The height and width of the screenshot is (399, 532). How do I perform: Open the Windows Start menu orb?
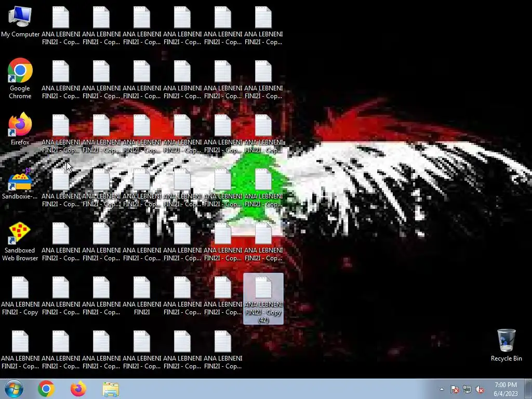click(14, 389)
